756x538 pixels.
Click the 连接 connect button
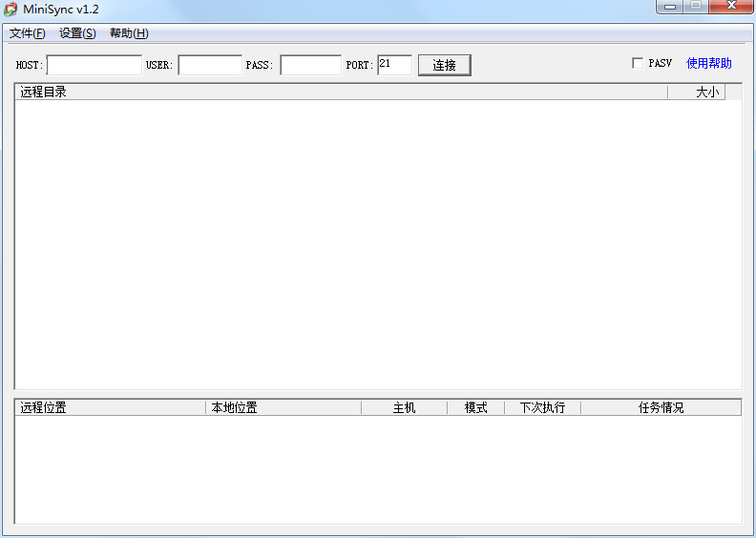coord(444,65)
